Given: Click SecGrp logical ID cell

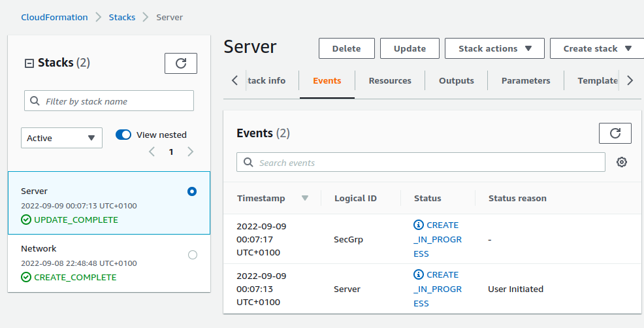Looking at the screenshot, I should pyautogui.click(x=348, y=239).
